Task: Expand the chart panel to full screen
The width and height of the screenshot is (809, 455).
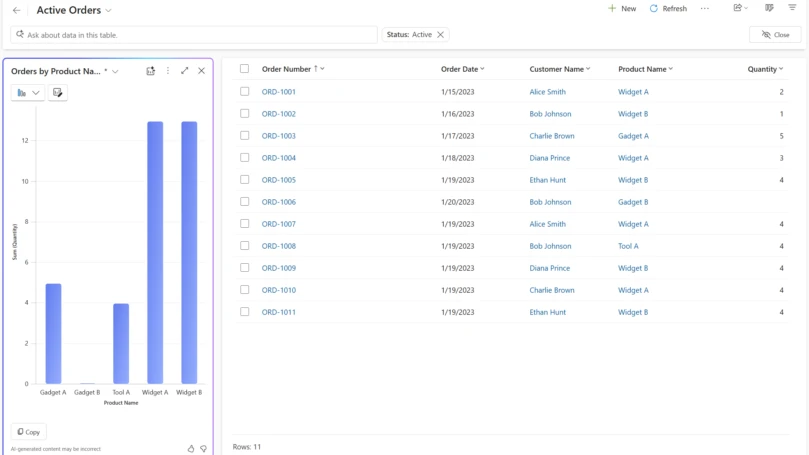Action: pos(185,71)
